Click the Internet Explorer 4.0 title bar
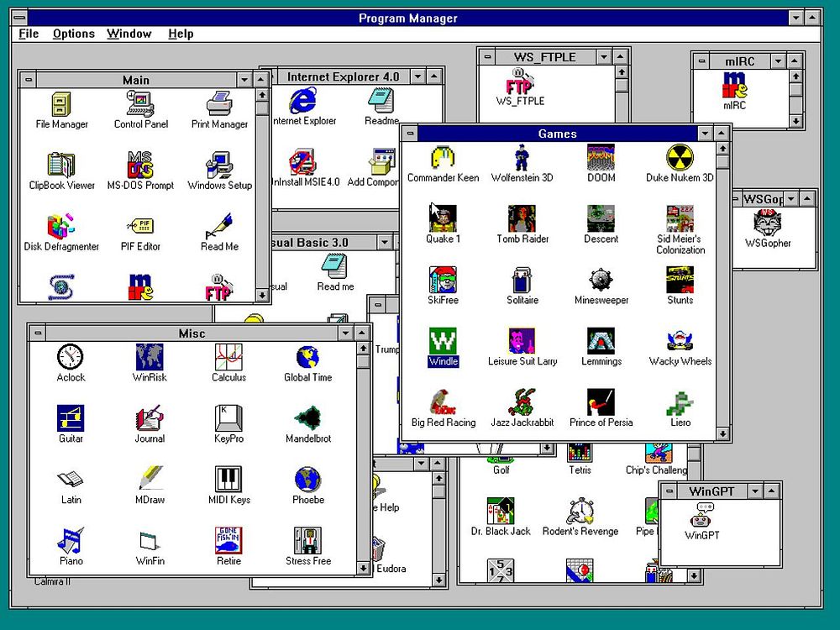This screenshot has height=630, width=840. (343, 76)
